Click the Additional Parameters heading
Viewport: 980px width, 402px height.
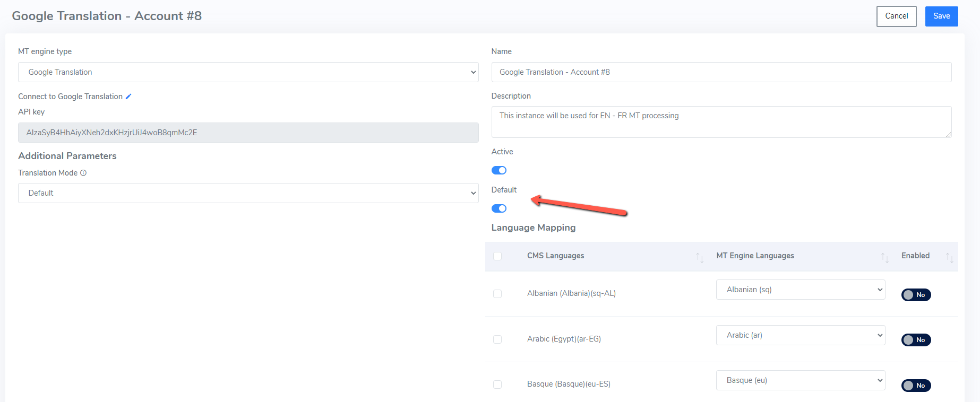coord(67,156)
